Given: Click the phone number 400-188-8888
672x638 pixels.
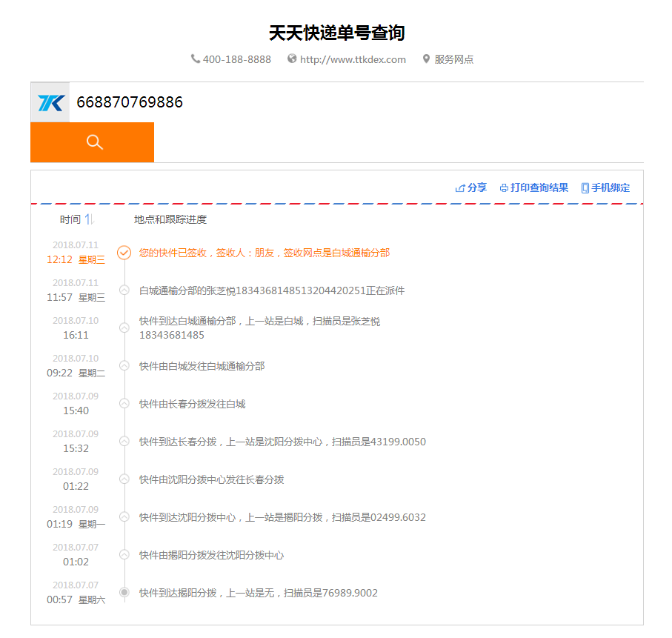Looking at the screenshot, I should (x=236, y=59).
